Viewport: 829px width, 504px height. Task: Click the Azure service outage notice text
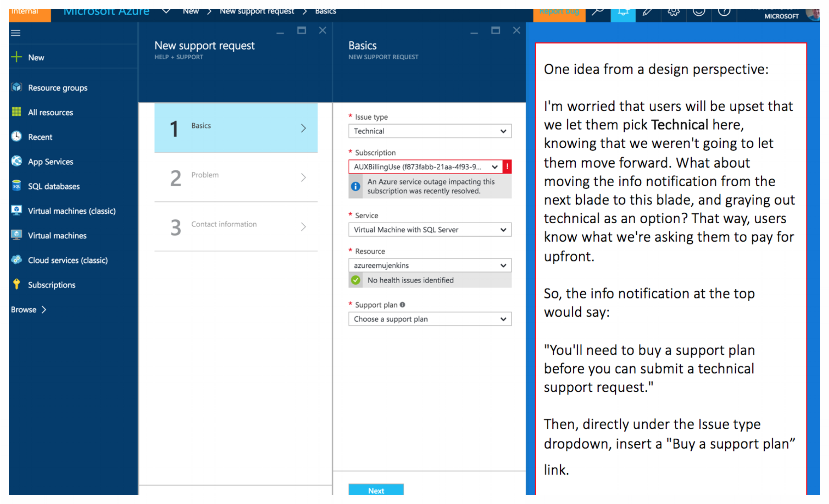(431, 186)
